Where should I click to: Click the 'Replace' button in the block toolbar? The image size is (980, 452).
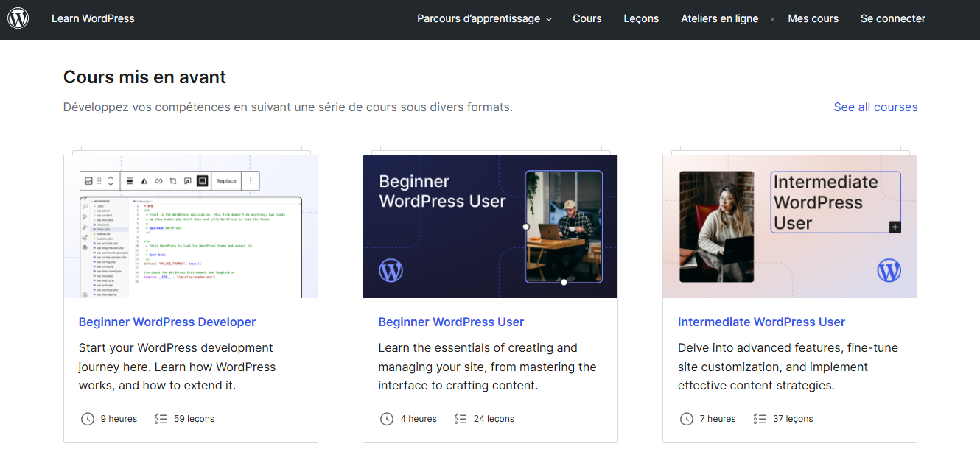point(226,181)
